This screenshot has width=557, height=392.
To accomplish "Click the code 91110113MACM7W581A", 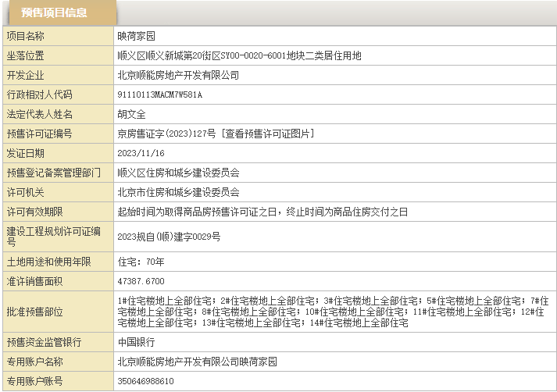I will coord(159,94).
